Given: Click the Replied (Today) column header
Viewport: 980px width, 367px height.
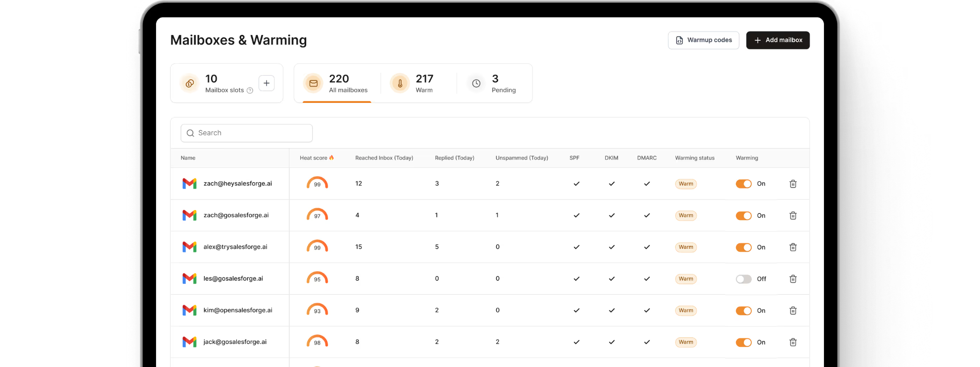Looking at the screenshot, I should coord(455,158).
